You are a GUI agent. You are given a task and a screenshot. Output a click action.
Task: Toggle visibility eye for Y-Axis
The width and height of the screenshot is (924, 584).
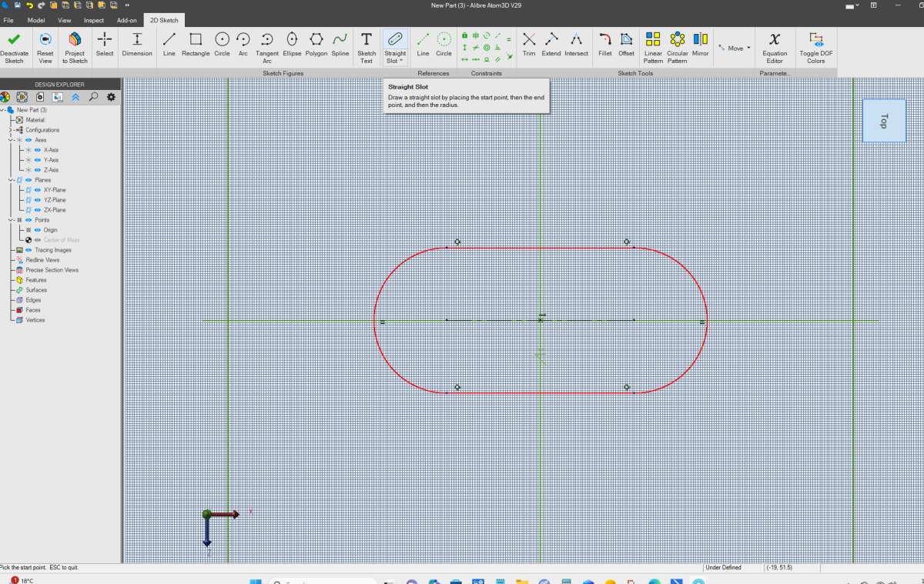click(38, 160)
